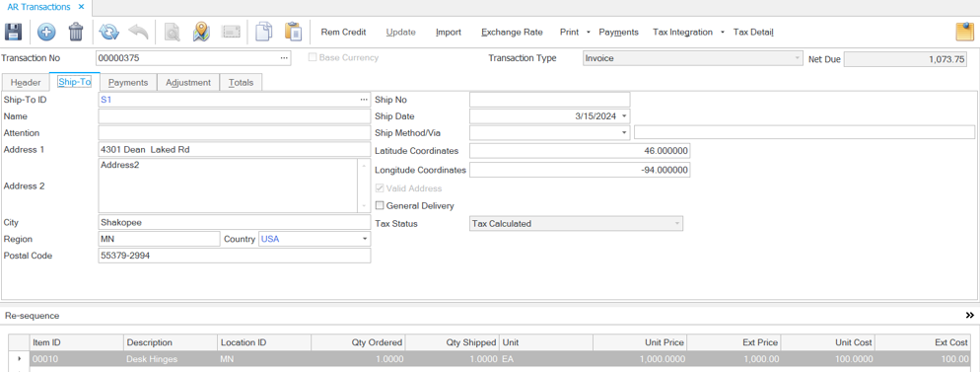Image resolution: width=980 pixels, height=372 pixels.
Task: Select the Desk Hinges description cell
Action: (x=170, y=359)
